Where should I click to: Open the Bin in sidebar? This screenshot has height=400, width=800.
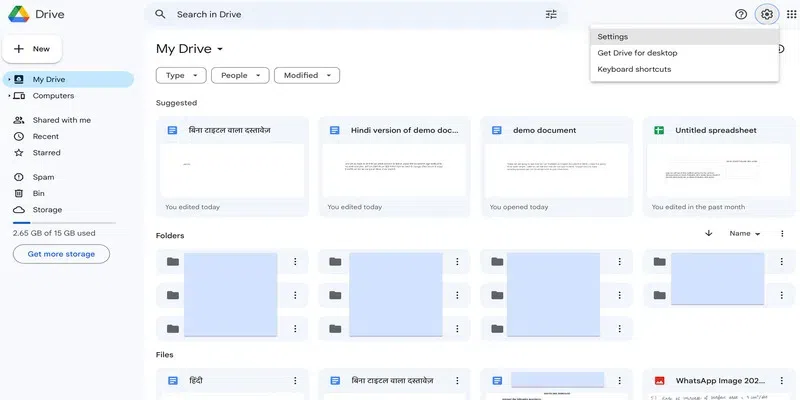click(x=39, y=193)
